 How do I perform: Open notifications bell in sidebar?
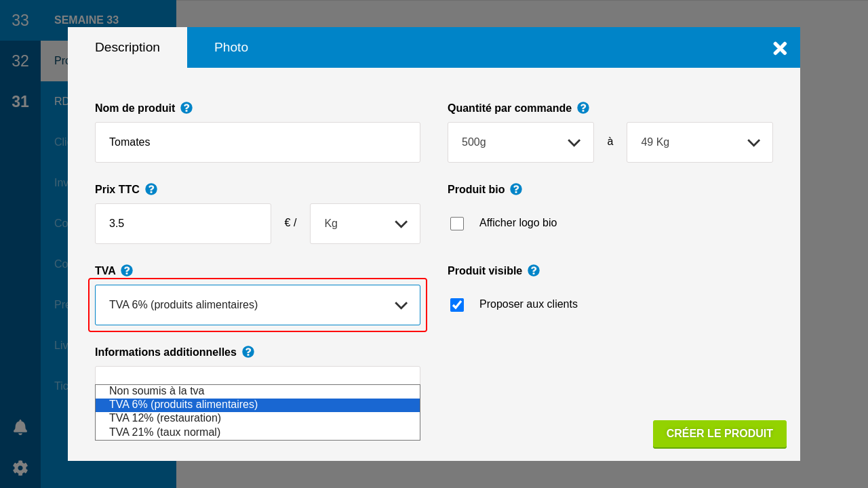pos(20,427)
